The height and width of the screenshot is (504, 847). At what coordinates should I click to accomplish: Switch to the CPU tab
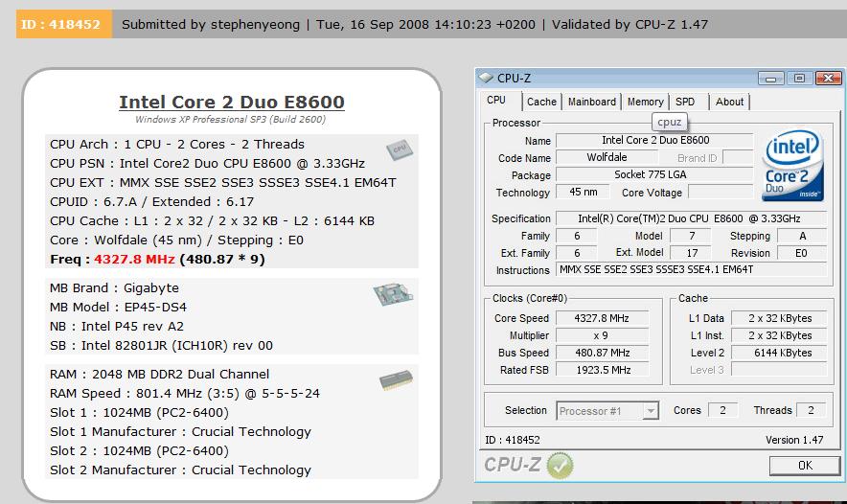(x=496, y=101)
